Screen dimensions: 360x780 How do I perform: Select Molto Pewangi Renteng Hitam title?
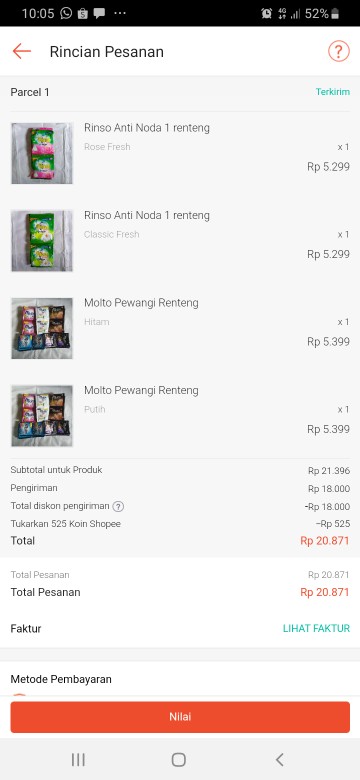(141, 303)
